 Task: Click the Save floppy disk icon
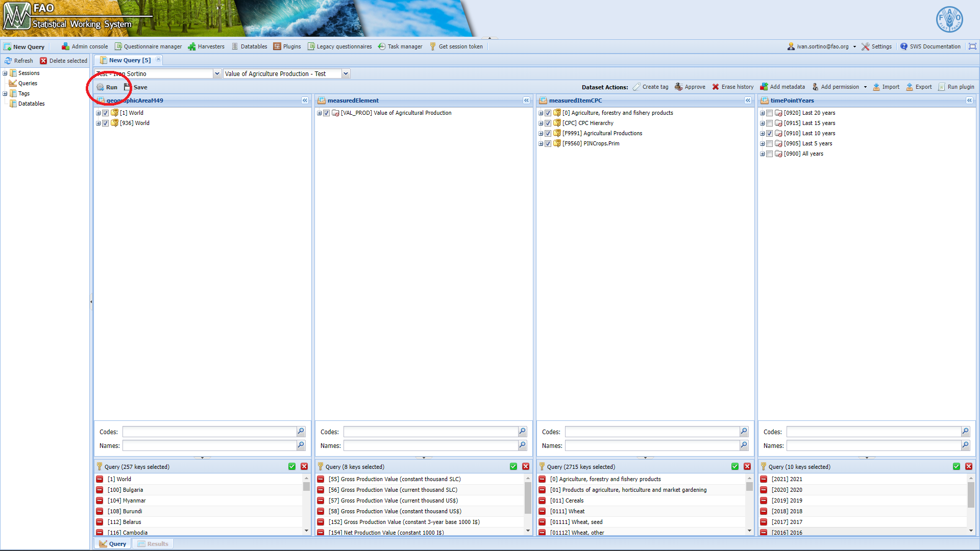click(x=127, y=87)
